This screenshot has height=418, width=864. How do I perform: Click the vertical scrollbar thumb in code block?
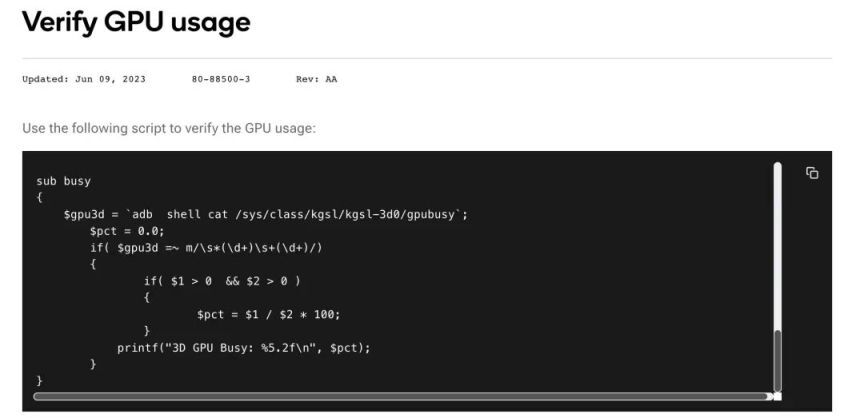[777, 360]
